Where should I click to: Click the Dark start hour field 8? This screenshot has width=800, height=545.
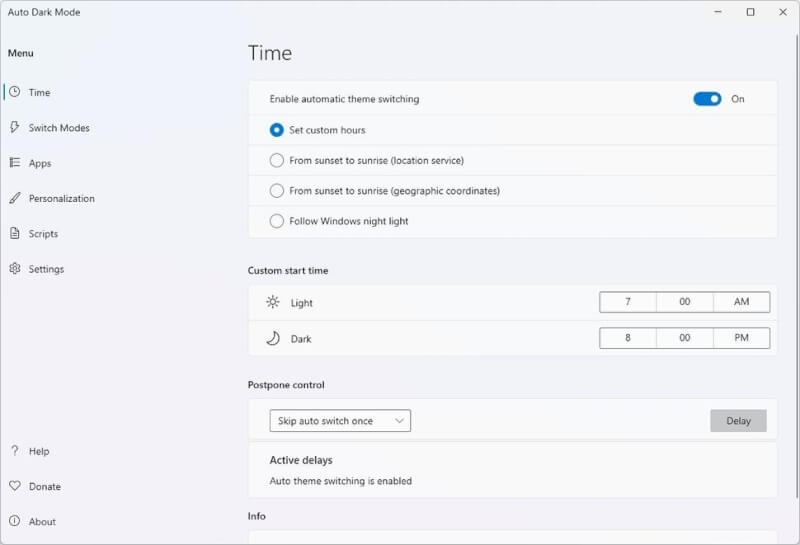[x=628, y=338]
